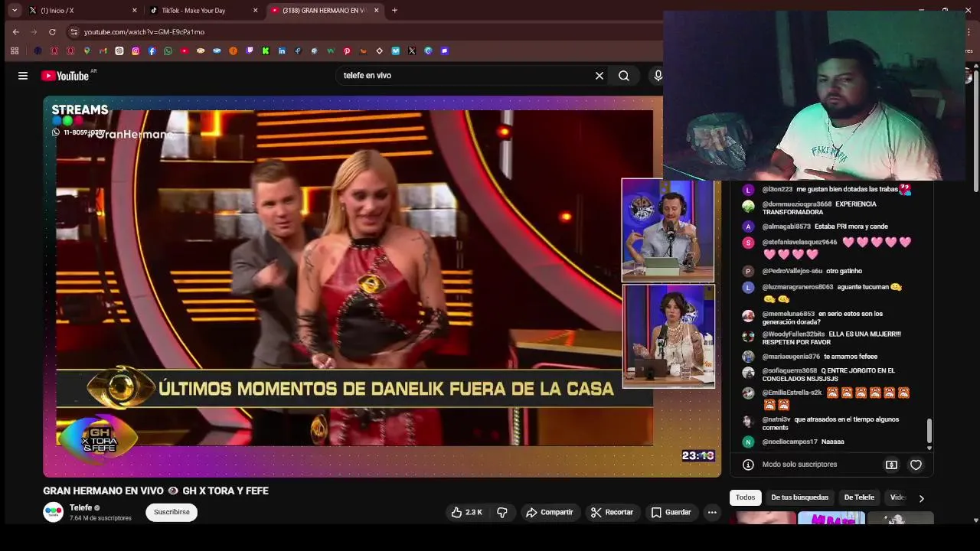The image size is (980, 551).
Task: Select the De tus búsquedas chip
Action: pyautogui.click(x=799, y=497)
